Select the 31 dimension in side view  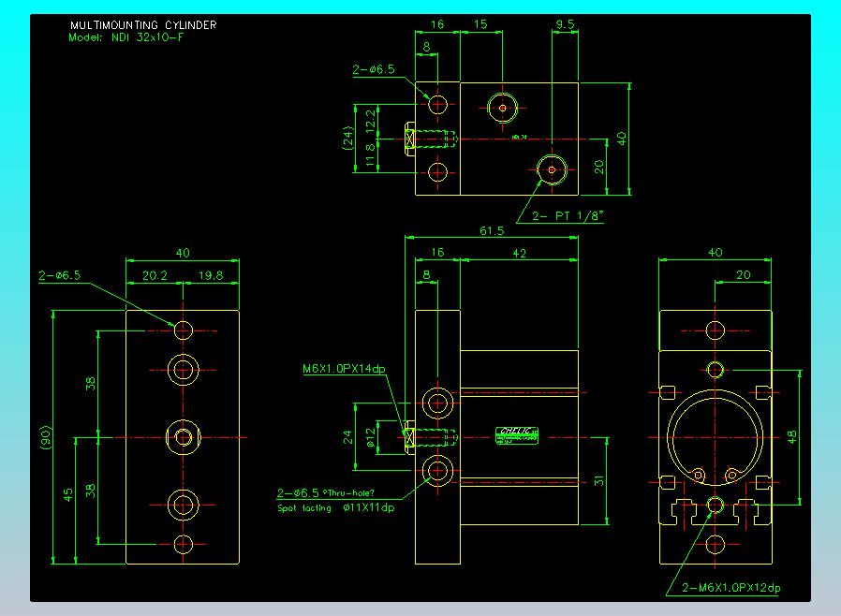click(x=597, y=482)
